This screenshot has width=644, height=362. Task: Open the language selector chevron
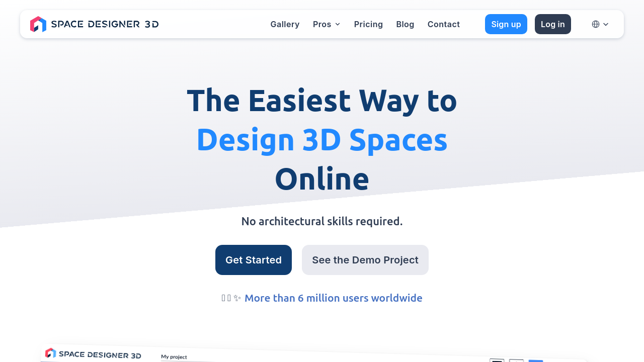pos(606,24)
